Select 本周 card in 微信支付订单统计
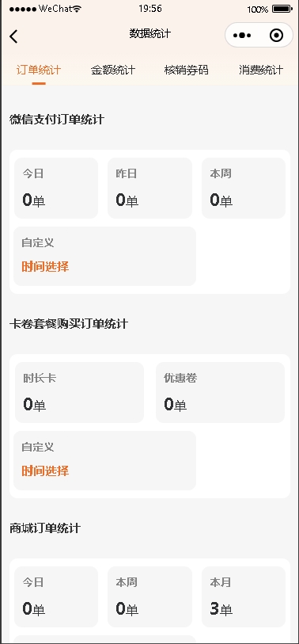This screenshot has width=299, height=644. (x=244, y=188)
